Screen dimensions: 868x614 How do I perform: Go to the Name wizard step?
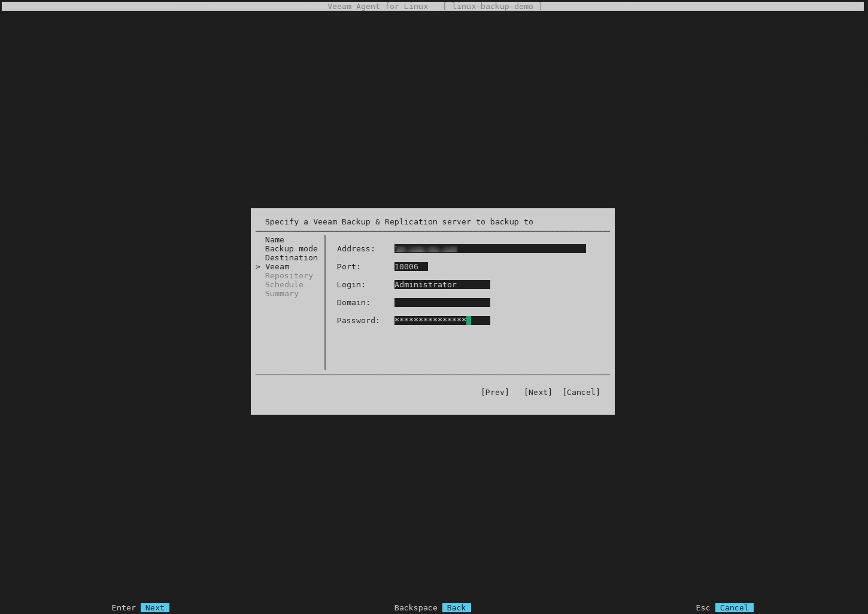coord(274,240)
